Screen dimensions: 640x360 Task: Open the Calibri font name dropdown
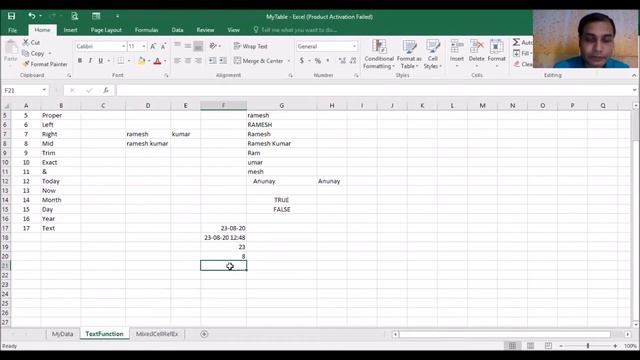tap(123, 47)
